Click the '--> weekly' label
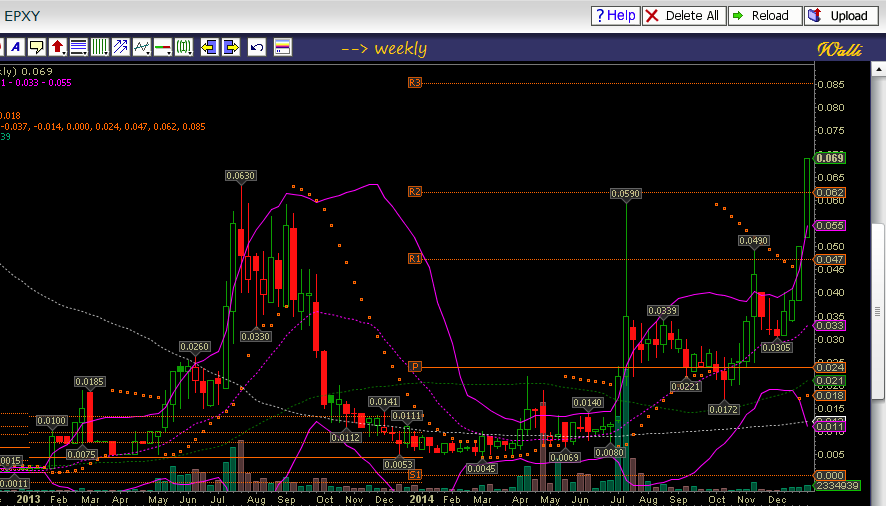Image resolution: width=886 pixels, height=506 pixels. (x=384, y=49)
